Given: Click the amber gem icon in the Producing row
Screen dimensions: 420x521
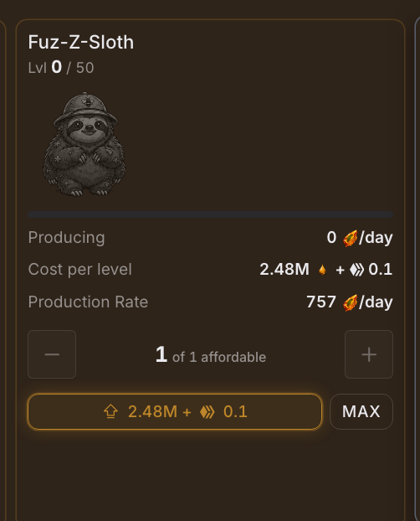Looking at the screenshot, I should pos(350,238).
